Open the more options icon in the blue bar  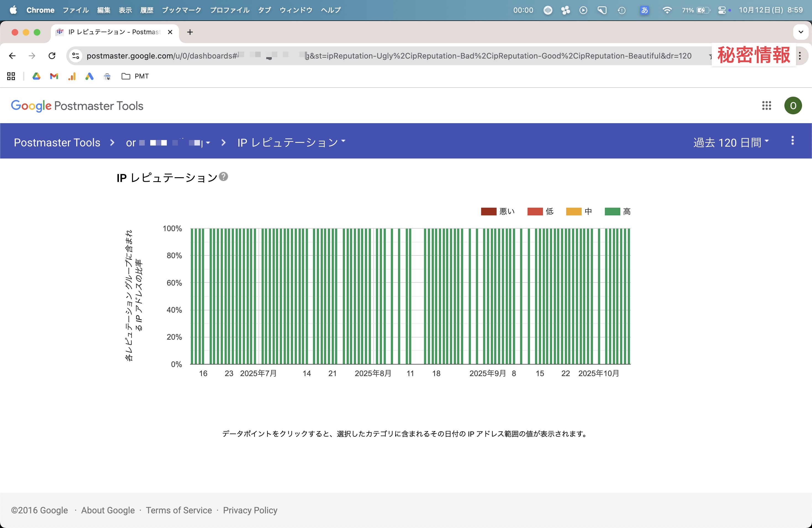[792, 141]
